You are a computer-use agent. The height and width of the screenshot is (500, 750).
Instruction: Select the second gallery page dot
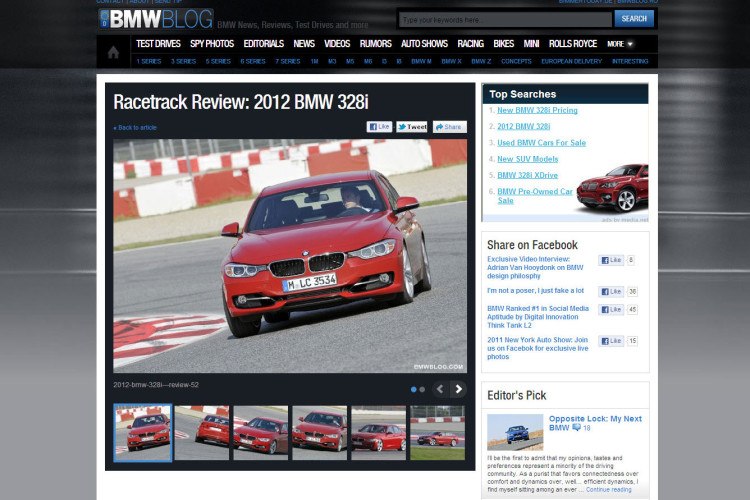point(422,389)
